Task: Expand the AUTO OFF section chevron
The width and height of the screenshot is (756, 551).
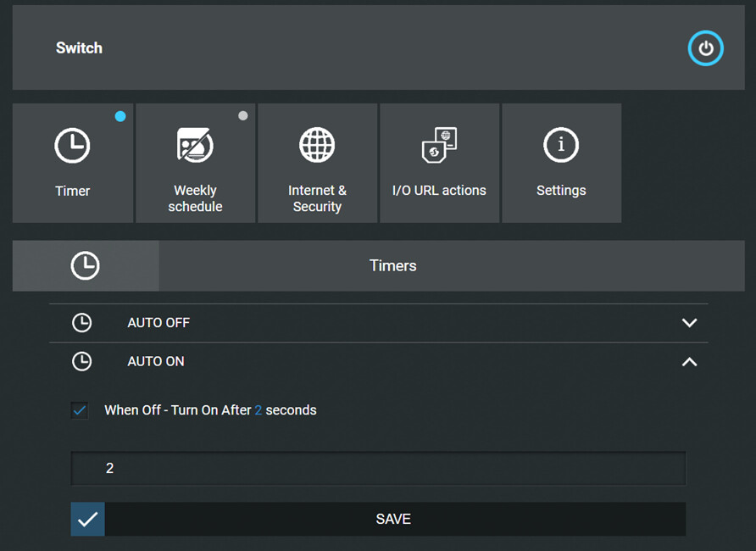Action: [689, 323]
